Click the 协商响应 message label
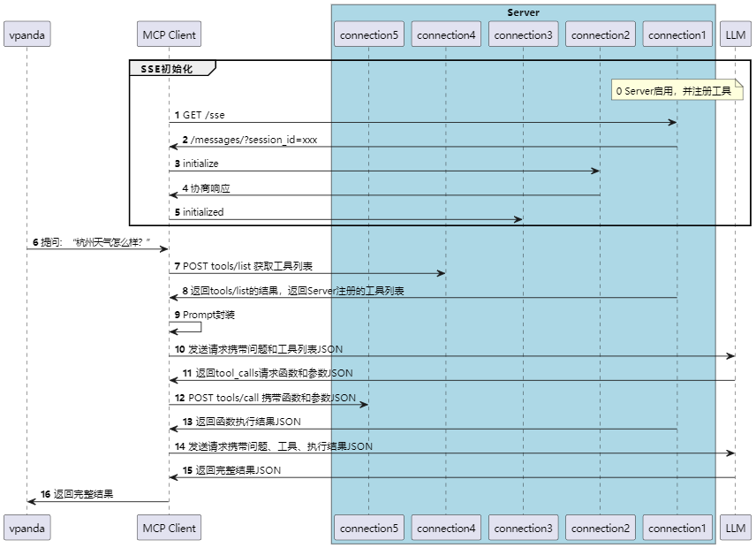 (x=211, y=188)
